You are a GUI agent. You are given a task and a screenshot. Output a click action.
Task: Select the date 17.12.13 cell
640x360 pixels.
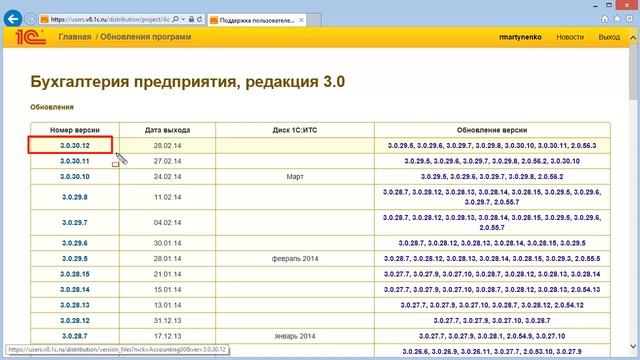[167, 336]
